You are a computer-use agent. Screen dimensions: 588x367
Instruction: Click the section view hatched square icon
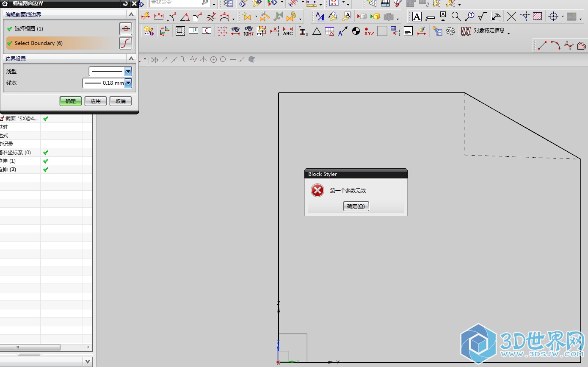180,31
